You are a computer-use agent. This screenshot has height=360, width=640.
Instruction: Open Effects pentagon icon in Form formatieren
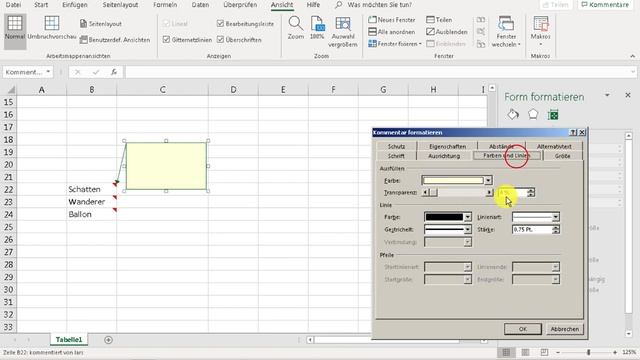pos(533,115)
